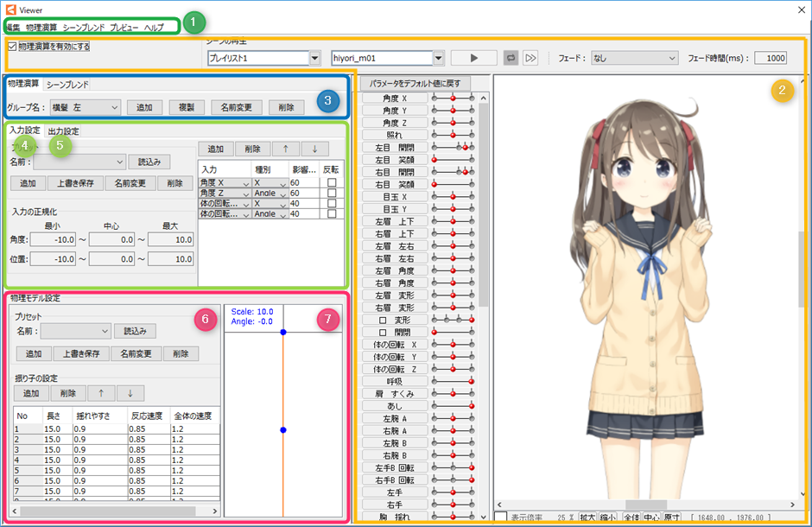Click 複製 to duplicate the group
The width and height of the screenshot is (812, 527).
187,108
